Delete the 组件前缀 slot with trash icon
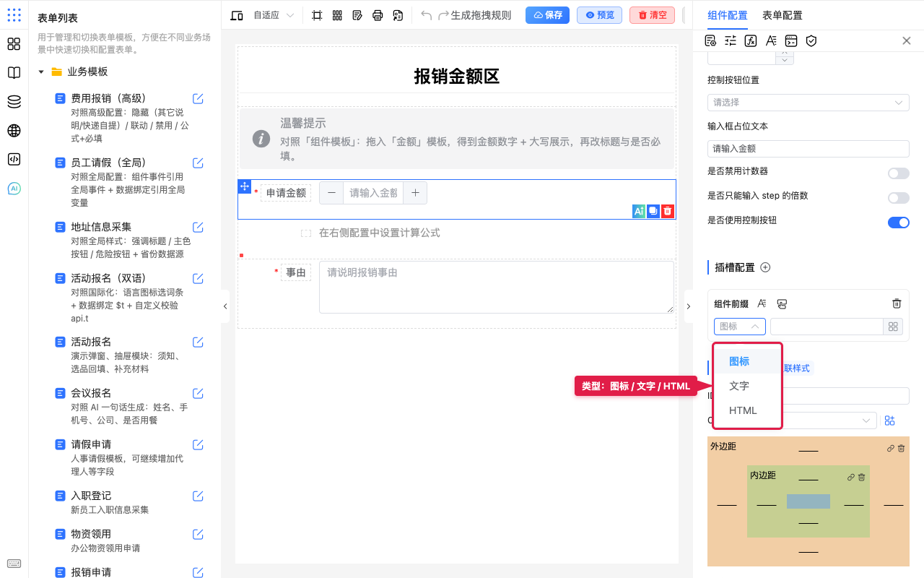This screenshot has width=924, height=578. 897,303
